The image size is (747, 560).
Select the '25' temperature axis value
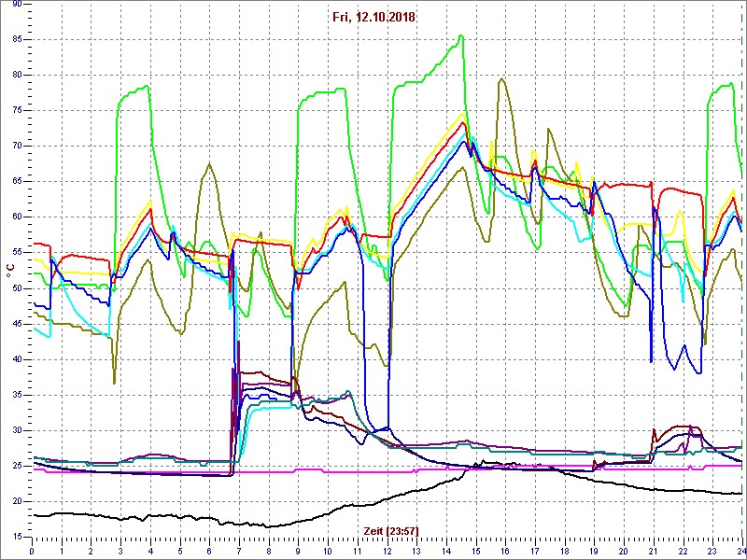tap(17, 466)
